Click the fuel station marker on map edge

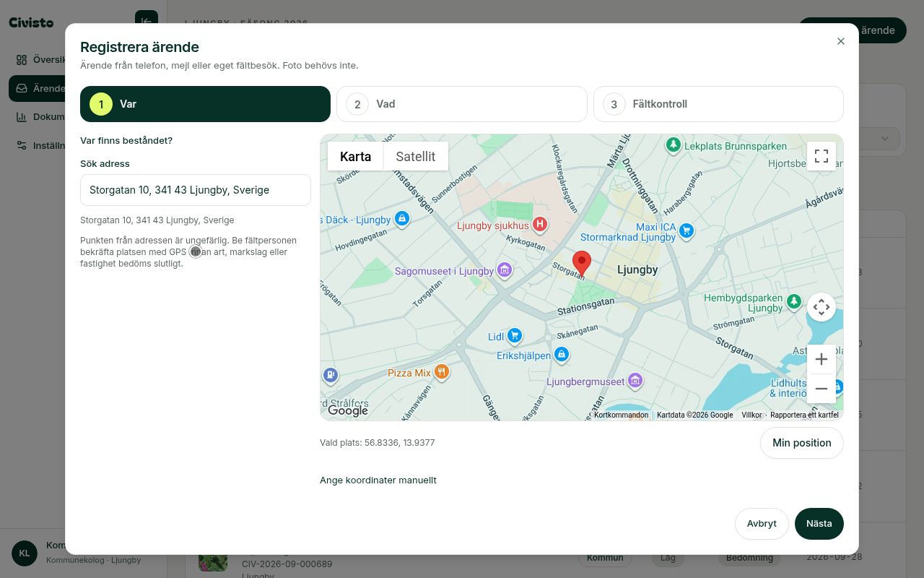click(x=330, y=374)
